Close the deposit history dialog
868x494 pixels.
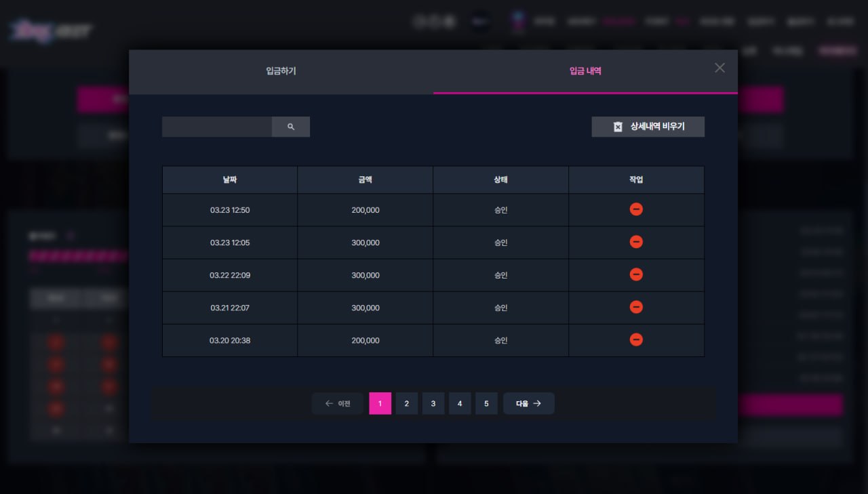click(719, 68)
